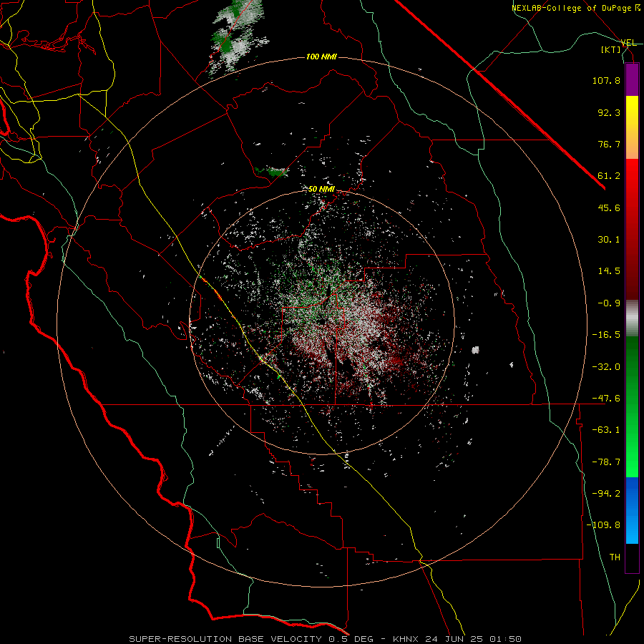Select the -63.1 scale value
Screen dimensions: 644x644
(x=606, y=430)
